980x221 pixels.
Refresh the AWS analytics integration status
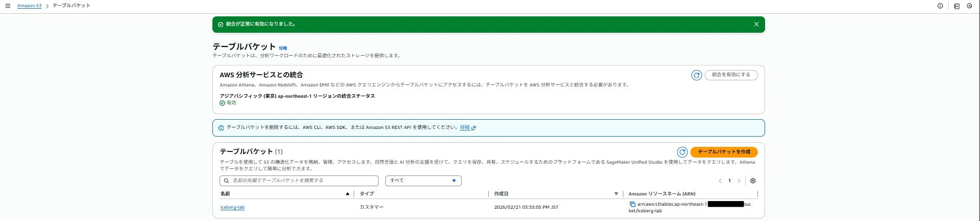(x=696, y=75)
